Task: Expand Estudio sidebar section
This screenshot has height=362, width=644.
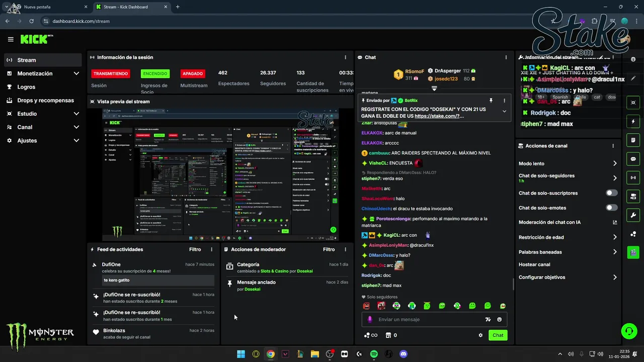Action: click(43, 114)
